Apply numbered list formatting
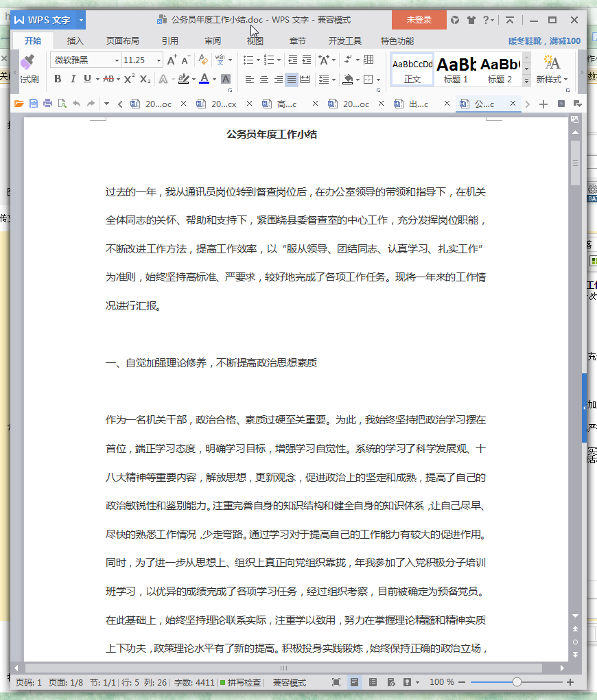Screen dimensions: 597x700 tap(269, 60)
